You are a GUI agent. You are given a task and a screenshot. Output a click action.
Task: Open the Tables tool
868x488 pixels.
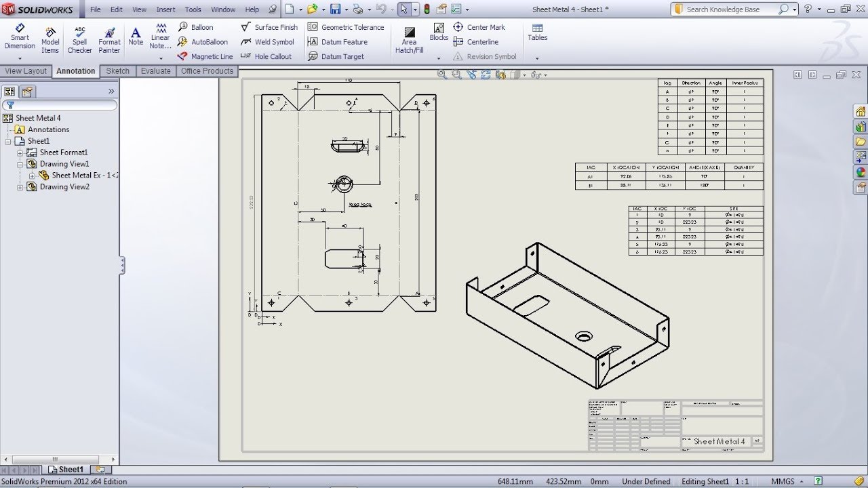(537, 32)
